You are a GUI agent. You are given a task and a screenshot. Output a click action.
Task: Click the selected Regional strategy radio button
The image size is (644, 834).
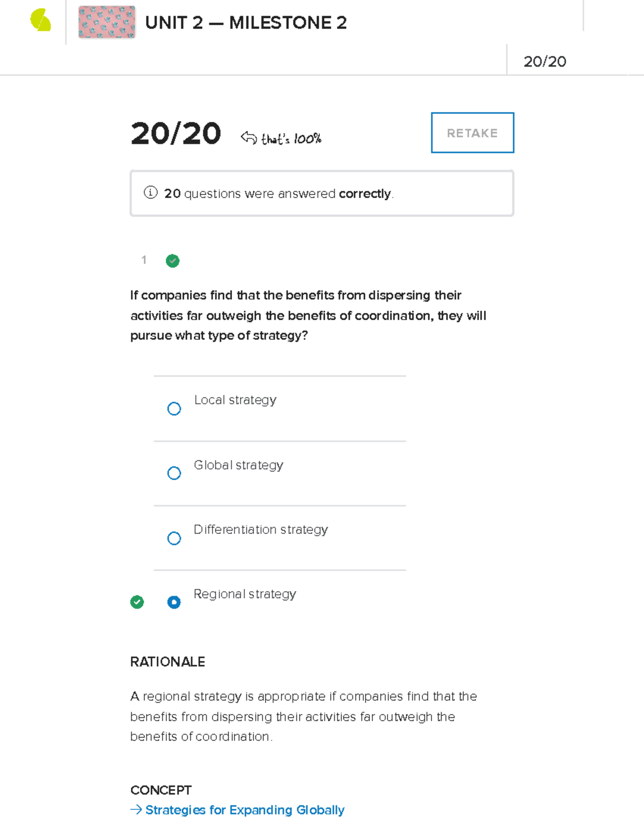click(x=174, y=602)
